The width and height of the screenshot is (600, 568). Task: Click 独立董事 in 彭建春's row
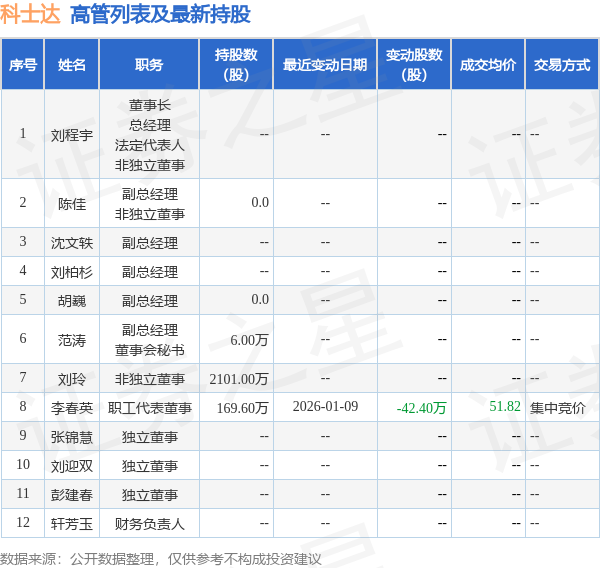[149, 495]
